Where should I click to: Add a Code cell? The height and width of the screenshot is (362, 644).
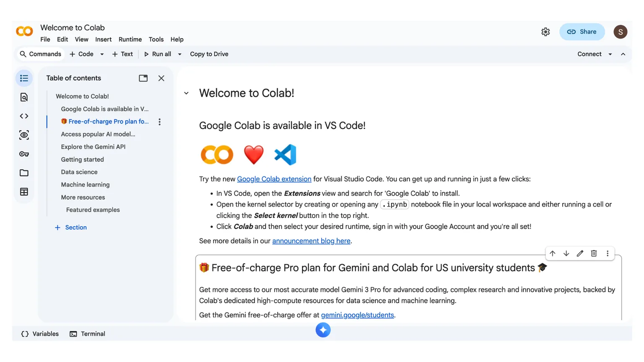[x=82, y=54]
